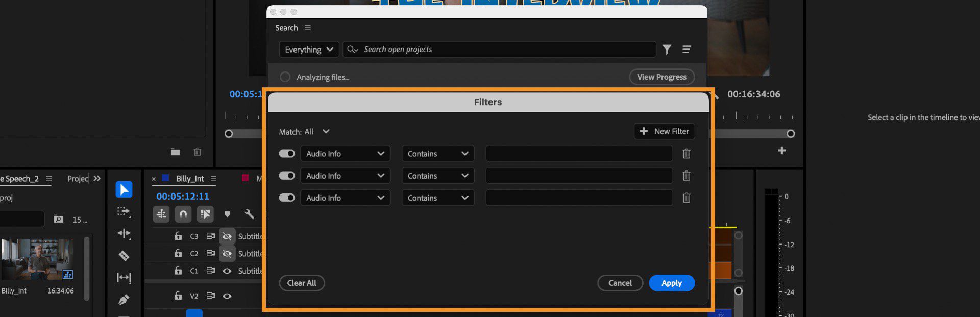Open the sort options icon in Search panel

click(687, 50)
